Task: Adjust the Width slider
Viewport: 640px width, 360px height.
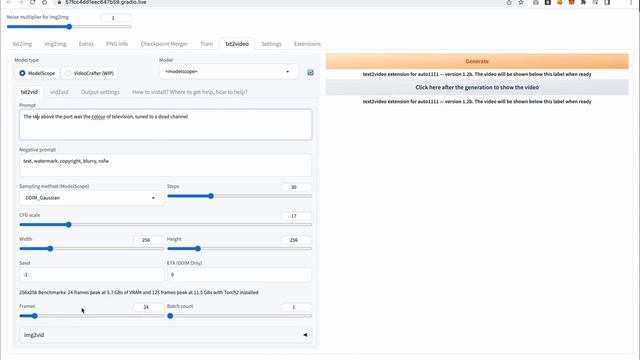Action: pyautogui.click(x=91, y=249)
